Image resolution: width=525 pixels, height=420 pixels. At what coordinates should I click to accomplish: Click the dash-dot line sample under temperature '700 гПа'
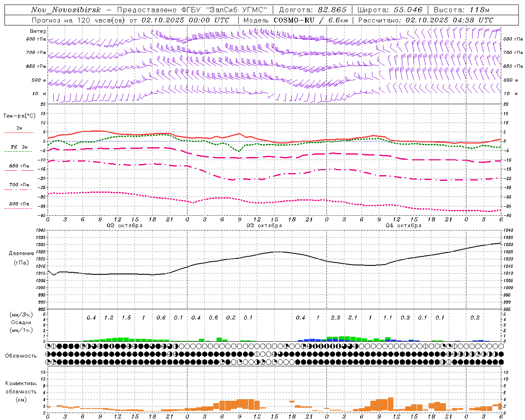tap(19, 189)
